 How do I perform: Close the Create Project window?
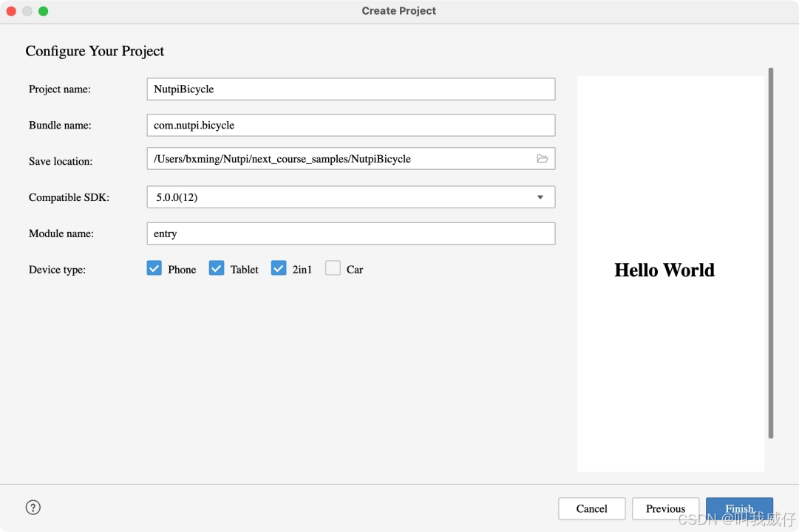point(11,11)
